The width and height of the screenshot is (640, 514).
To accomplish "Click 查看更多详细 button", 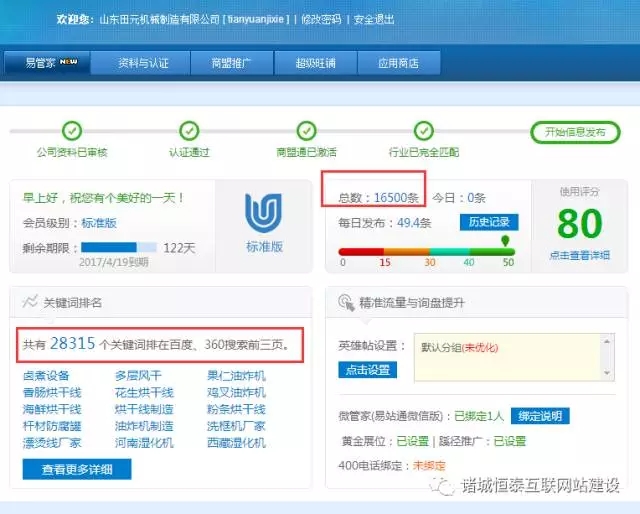I will pyautogui.click(x=77, y=469).
